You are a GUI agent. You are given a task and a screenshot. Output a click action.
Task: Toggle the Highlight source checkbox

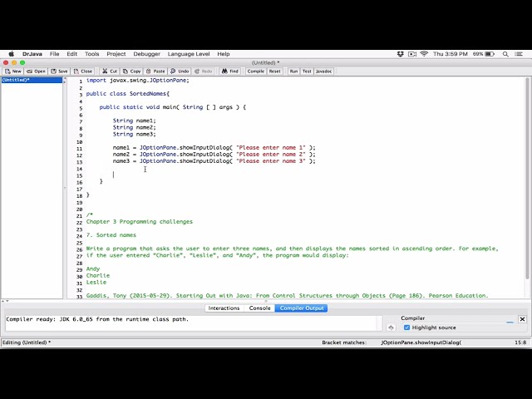point(406,328)
